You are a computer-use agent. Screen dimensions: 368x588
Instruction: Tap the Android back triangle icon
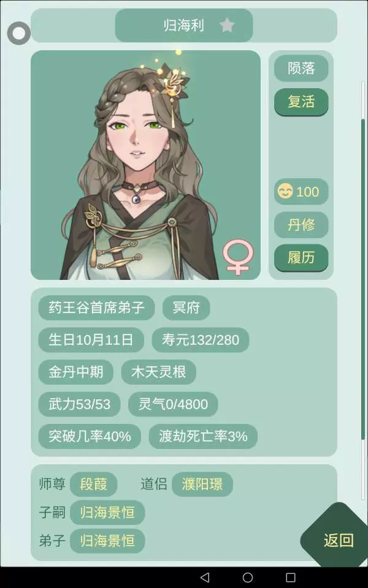[x=205, y=577]
